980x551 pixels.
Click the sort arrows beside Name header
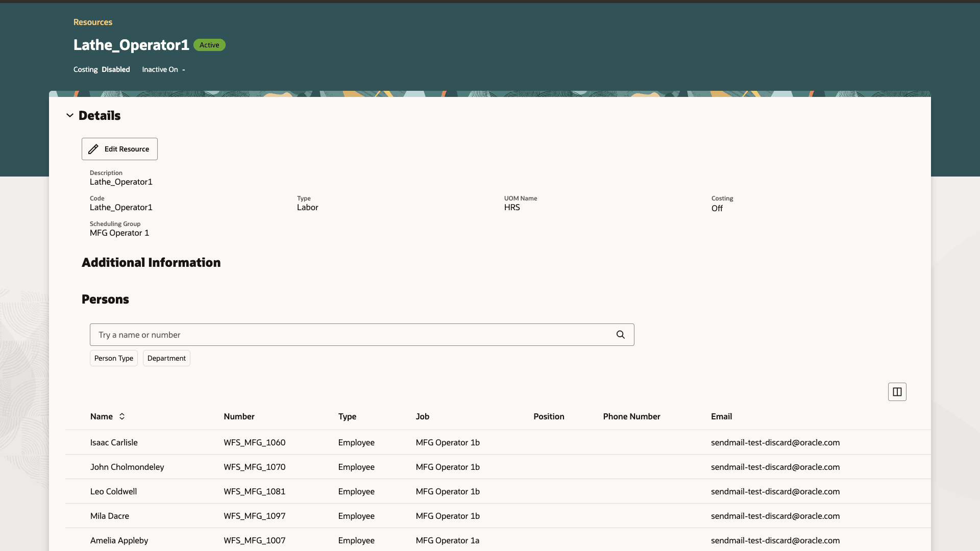[122, 416]
